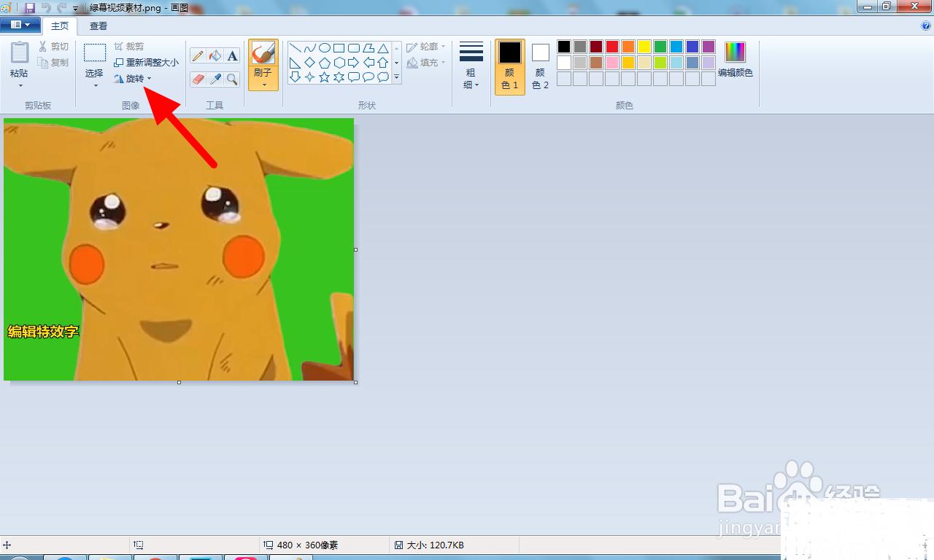Image resolution: width=934 pixels, height=560 pixels.
Task: Open the 选择 selection options dropdown
Action: click(94, 80)
